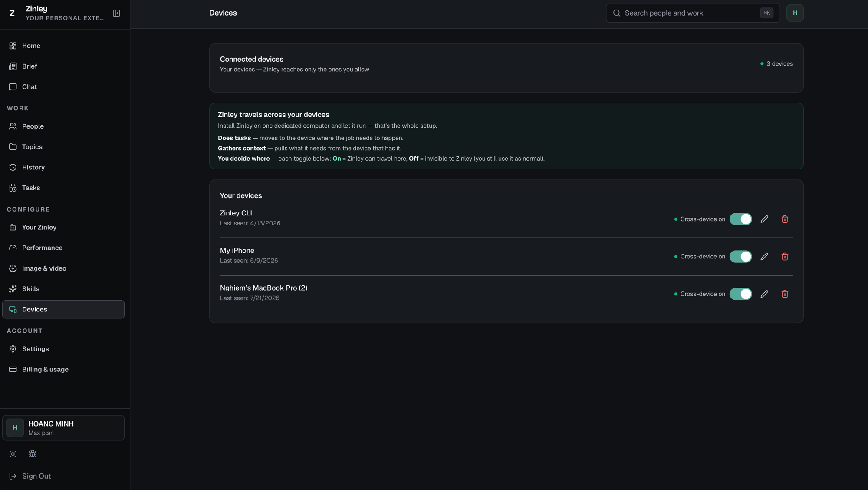Image resolution: width=868 pixels, height=490 pixels.
Task: Click the Settings gear icon
Action: click(x=13, y=349)
